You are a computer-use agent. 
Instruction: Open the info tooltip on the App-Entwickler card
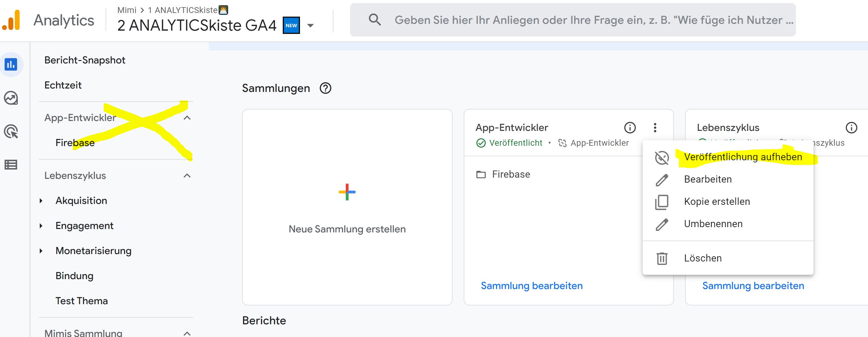pos(630,127)
